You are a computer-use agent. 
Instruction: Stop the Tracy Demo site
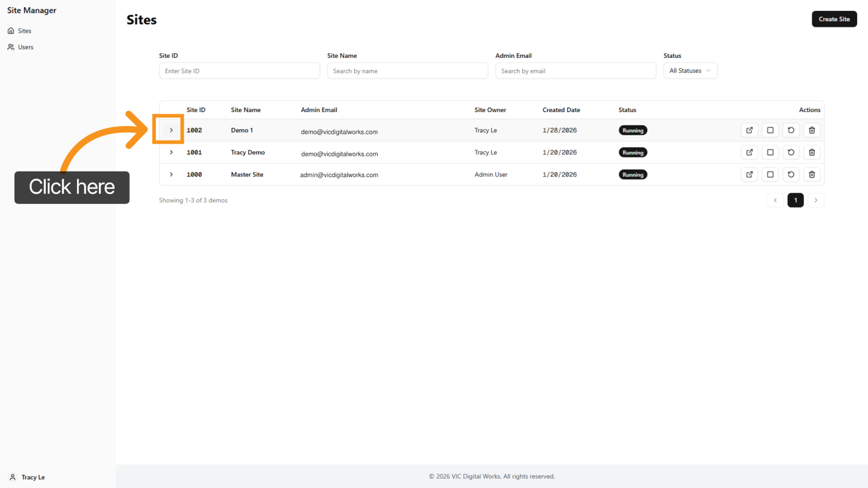(770, 152)
